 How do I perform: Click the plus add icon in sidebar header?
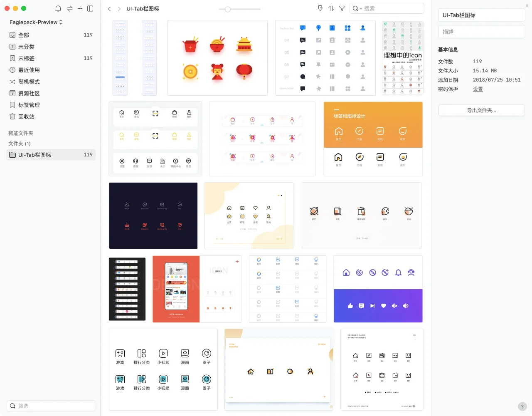click(80, 8)
